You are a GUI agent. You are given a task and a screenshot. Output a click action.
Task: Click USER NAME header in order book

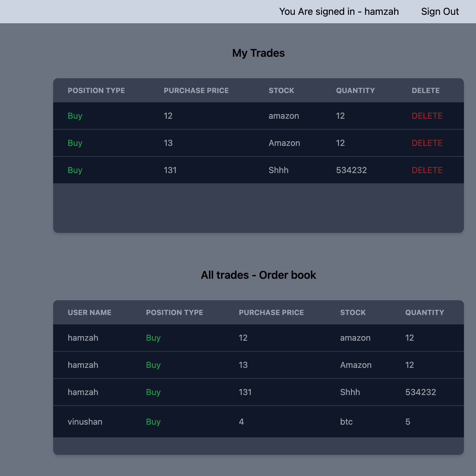[x=89, y=313]
